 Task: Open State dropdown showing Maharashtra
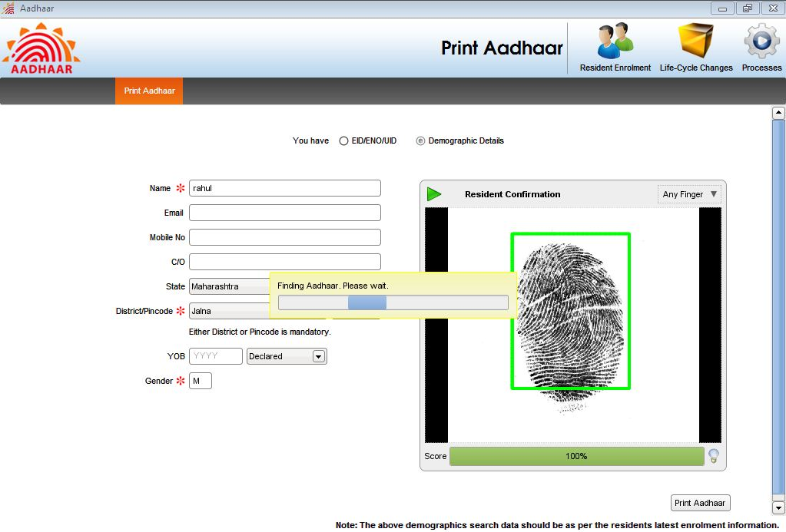tap(230, 286)
